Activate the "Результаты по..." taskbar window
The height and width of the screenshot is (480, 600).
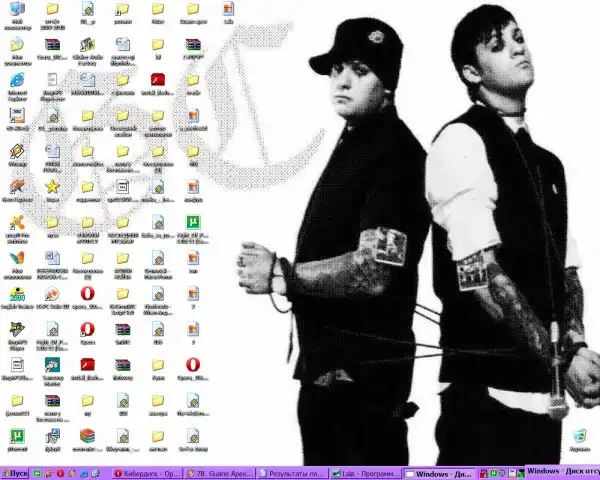pyautogui.click(x=292, y=472)
